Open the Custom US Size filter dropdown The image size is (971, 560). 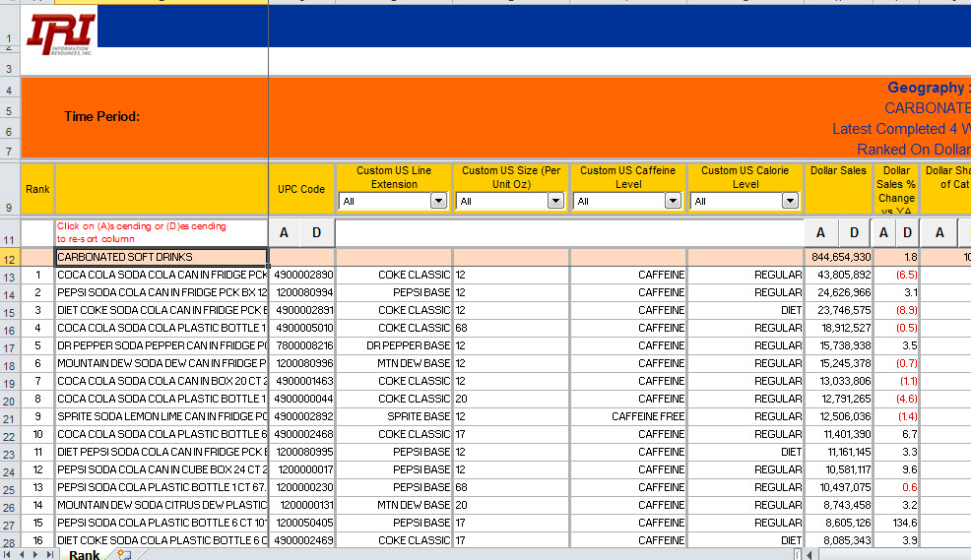coord(555,201)
